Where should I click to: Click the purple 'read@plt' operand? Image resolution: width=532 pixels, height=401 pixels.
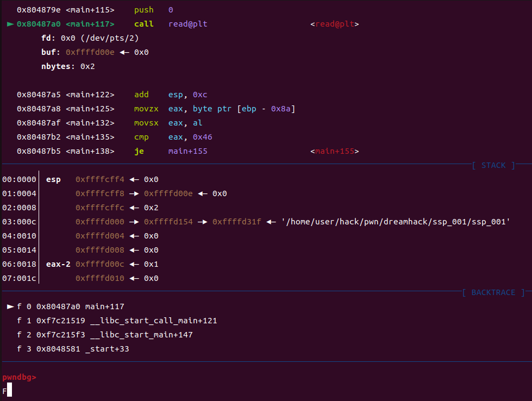pyautogui.click(x=187, y=24)
